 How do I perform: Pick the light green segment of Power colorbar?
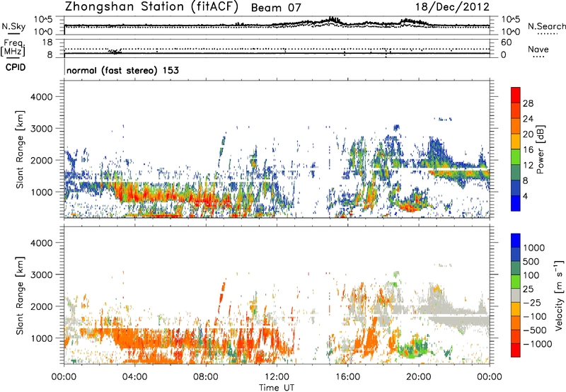tap(516, 157)
